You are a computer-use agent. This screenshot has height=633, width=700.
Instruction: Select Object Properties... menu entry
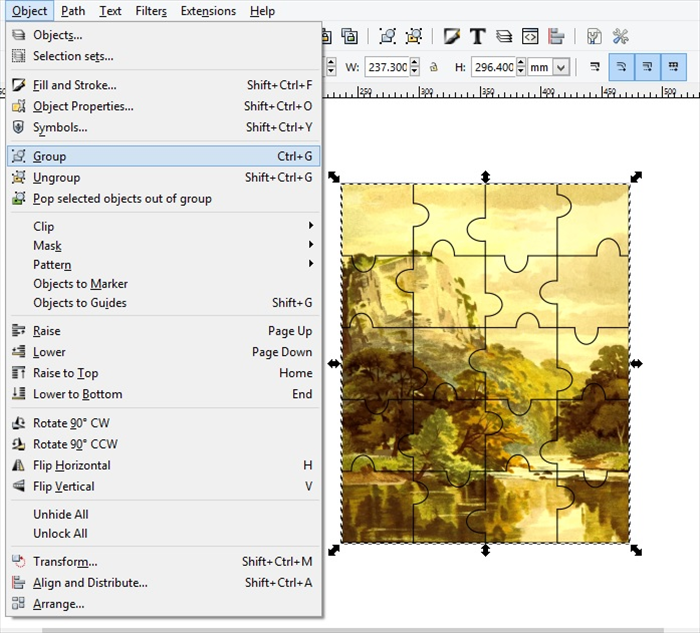[163, 106]
